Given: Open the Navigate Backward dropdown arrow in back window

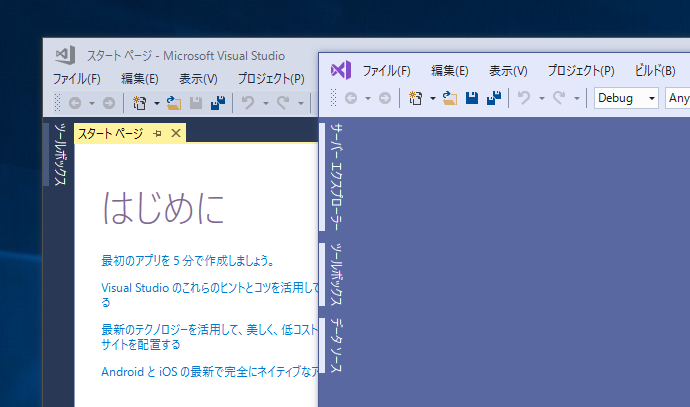Looking at the screenshot, I should click(x=92, y=104).
